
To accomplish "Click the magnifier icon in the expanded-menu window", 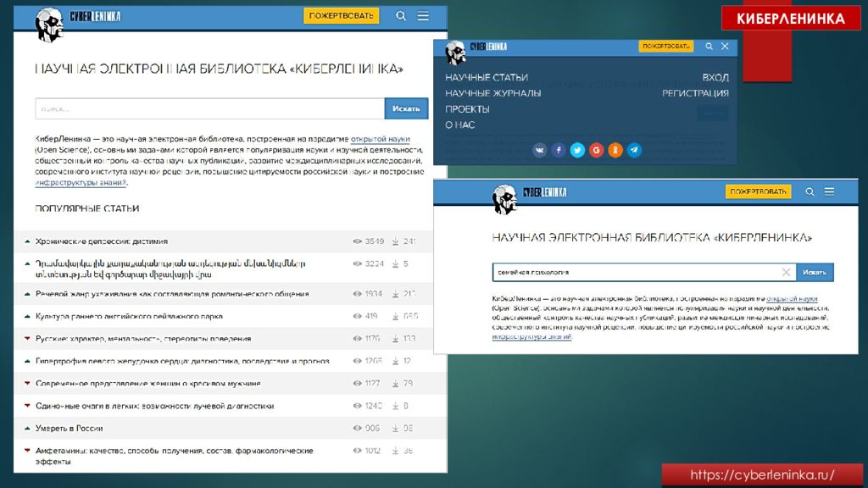I will tap(709, 47).
